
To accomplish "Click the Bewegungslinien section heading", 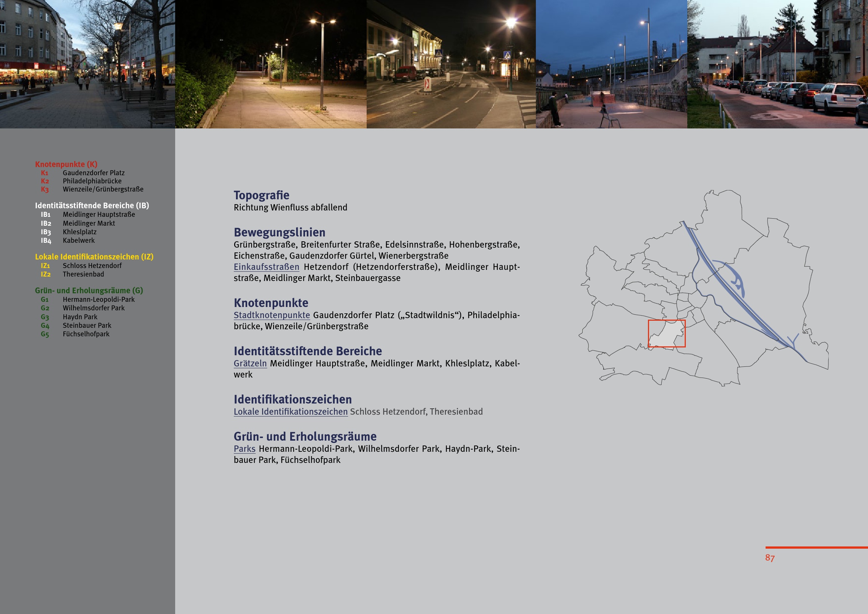I will pyautogui.click(x=279, y=232).
